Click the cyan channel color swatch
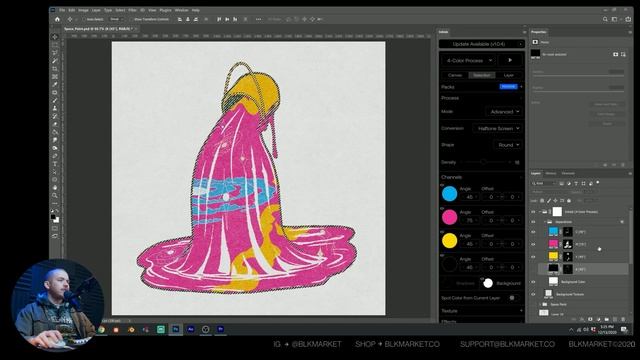Image resolution: width=640 pixels, height=360 pixels. (x=449, y=193)
